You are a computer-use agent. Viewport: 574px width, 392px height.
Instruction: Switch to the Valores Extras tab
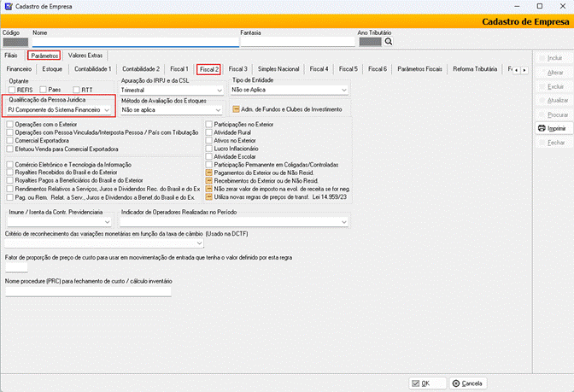click(x=85, y=56)
